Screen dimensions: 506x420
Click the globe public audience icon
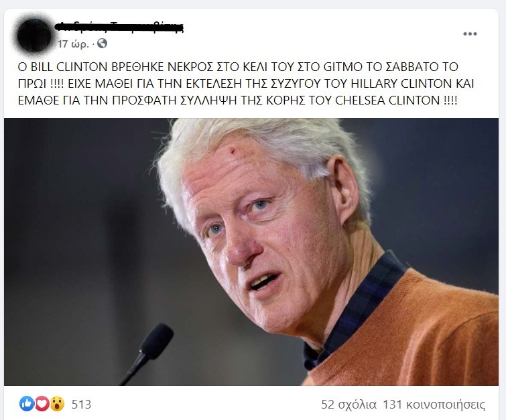click(102, 44)
